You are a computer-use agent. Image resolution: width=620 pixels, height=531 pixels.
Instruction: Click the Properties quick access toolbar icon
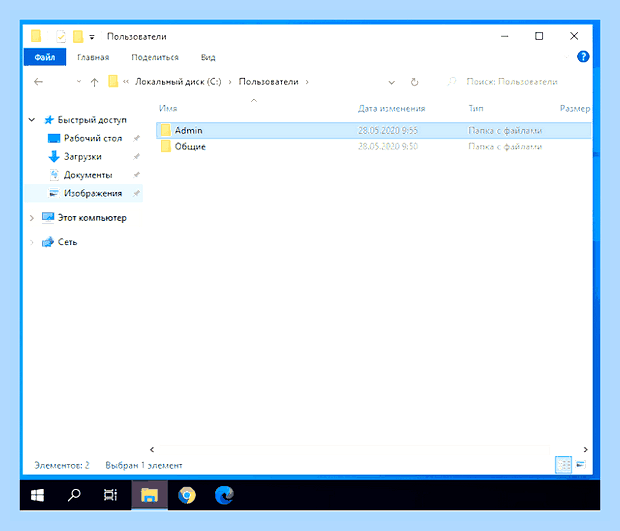pos(60,36)
